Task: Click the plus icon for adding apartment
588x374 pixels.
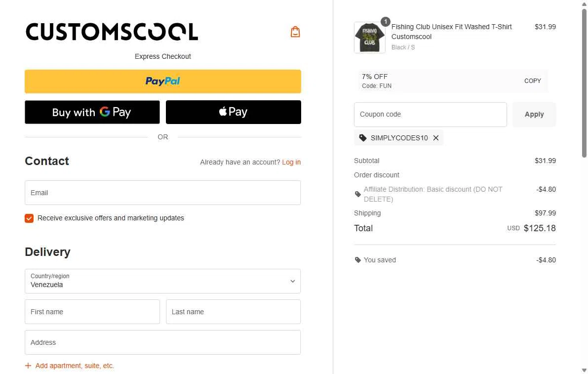Action: 28,366
